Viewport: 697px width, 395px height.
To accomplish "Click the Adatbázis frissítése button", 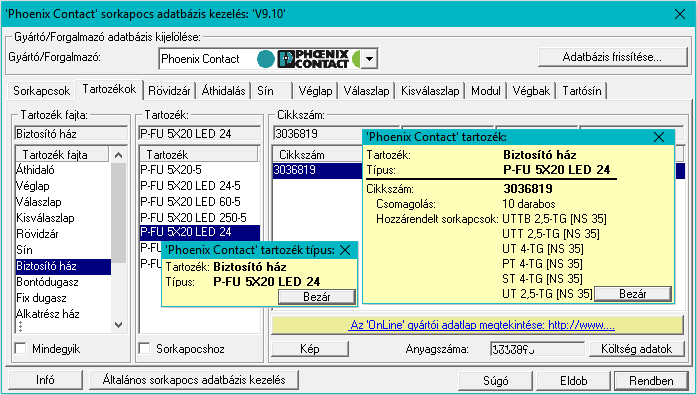I will 613,57.
